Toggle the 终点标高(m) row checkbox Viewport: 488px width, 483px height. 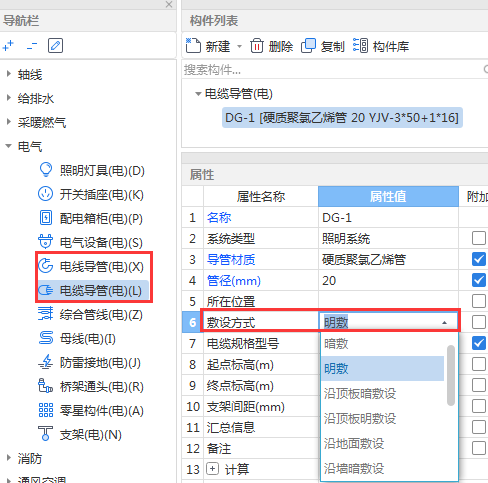(479, 385)
